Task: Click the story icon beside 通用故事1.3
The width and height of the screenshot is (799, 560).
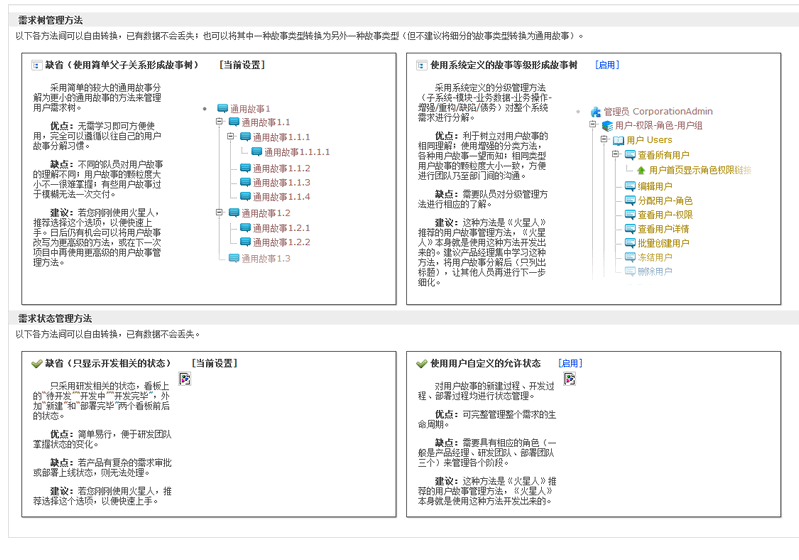Action: [x=234, y=258]
